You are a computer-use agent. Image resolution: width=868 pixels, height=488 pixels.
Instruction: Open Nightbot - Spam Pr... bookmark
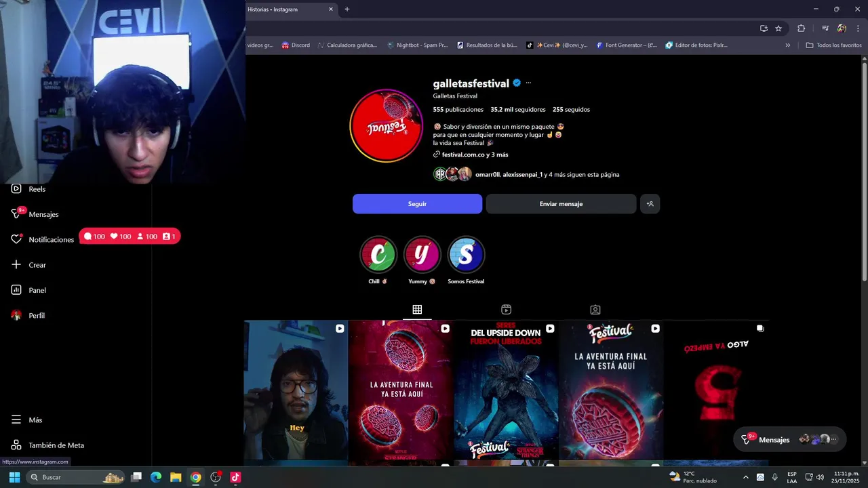pyautogui.click(x=417, y=45)
